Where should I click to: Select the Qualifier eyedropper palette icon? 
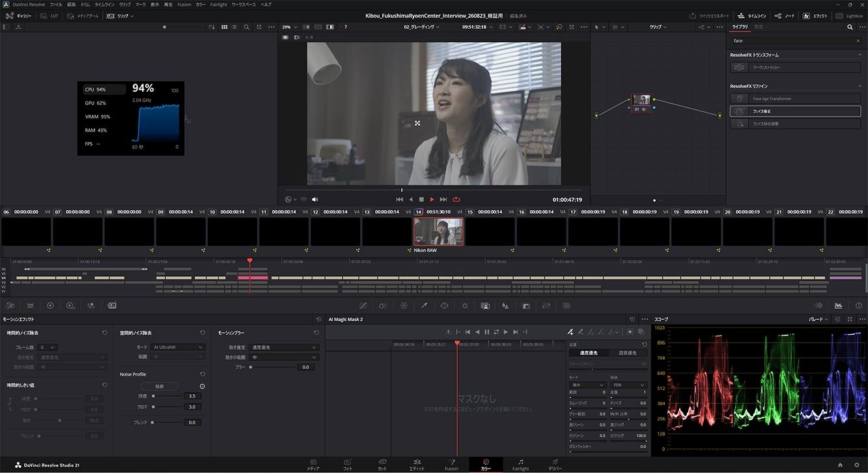coord(424,305)
